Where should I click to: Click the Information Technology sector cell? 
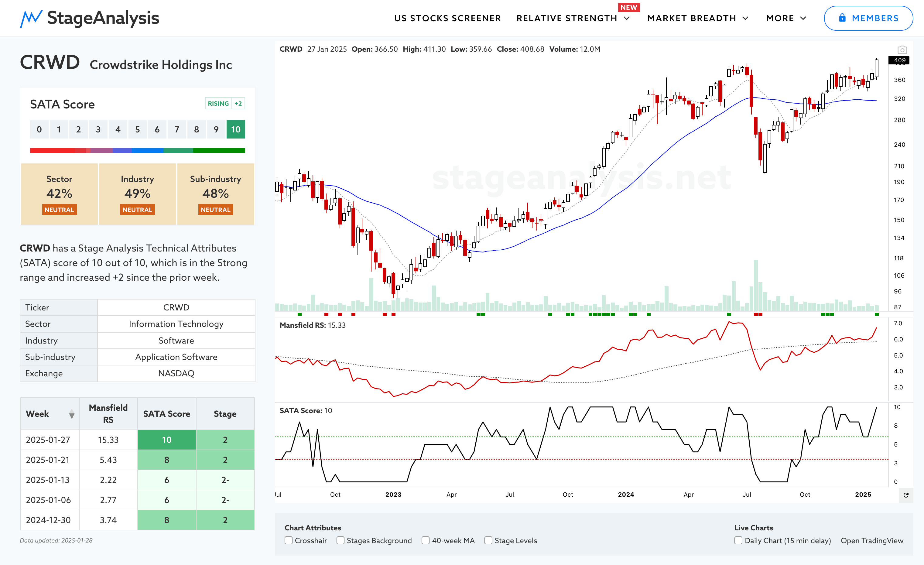pyautogui.click(x=176, y=324)
